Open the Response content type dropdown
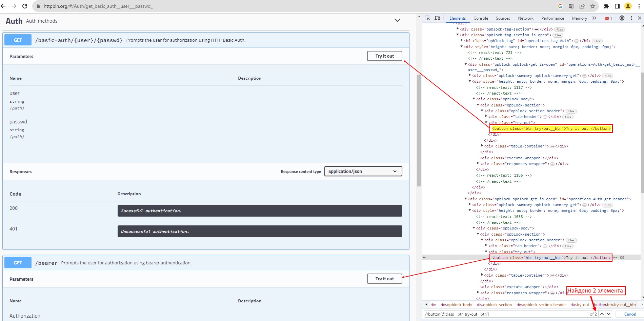644x321 pixels. [x=363, y=171]
